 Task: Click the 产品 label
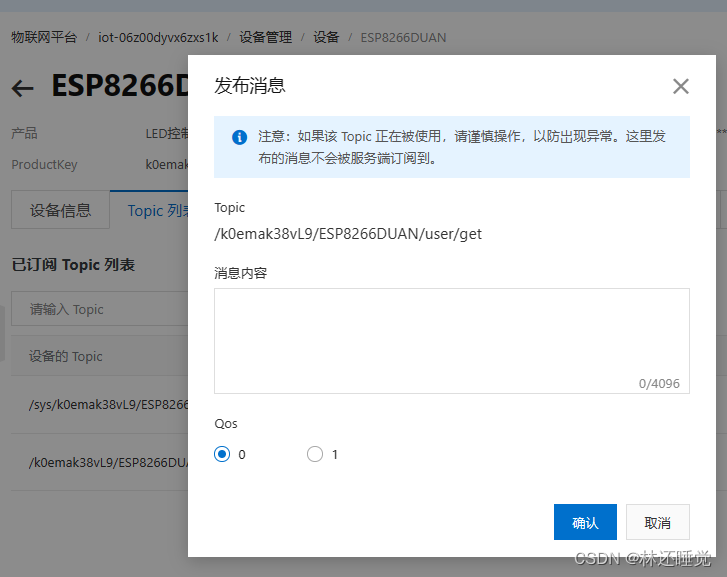24,134
